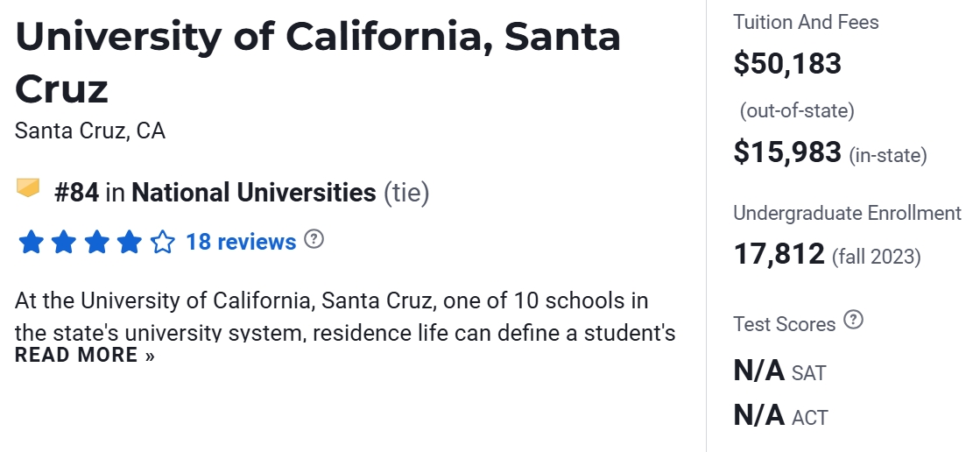This screenshot has height=452, width=980.
Task: Click the $50,183 out-of-state tuition amount
Action: point(787,64)
